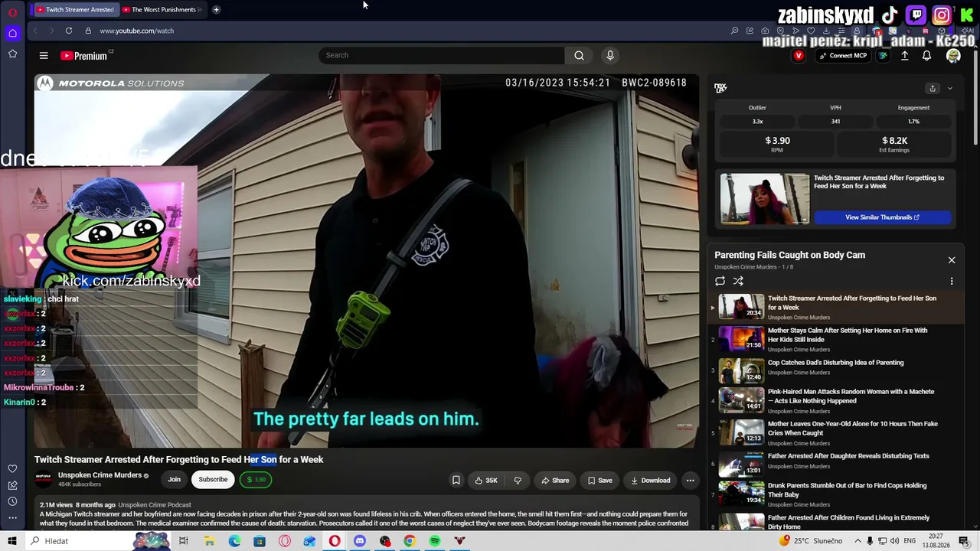Screen dimensions: 980x551
Task: Like the video with 35K thumbs up
Action: [x=486, y=481]
